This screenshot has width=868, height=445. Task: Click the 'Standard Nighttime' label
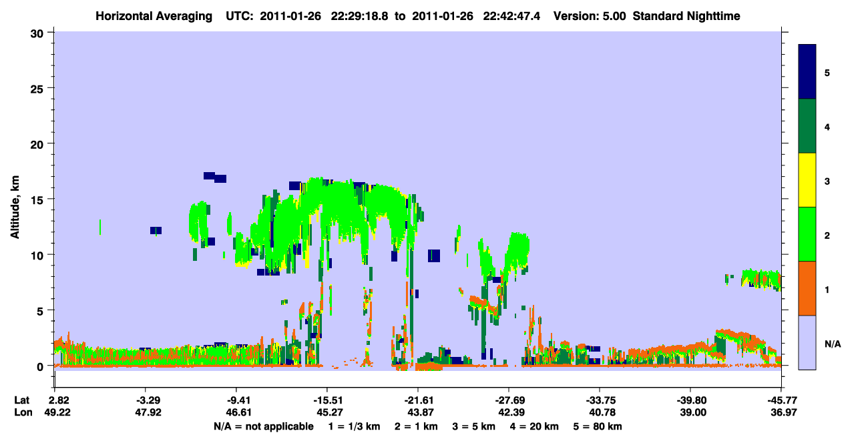coord(686,15)
